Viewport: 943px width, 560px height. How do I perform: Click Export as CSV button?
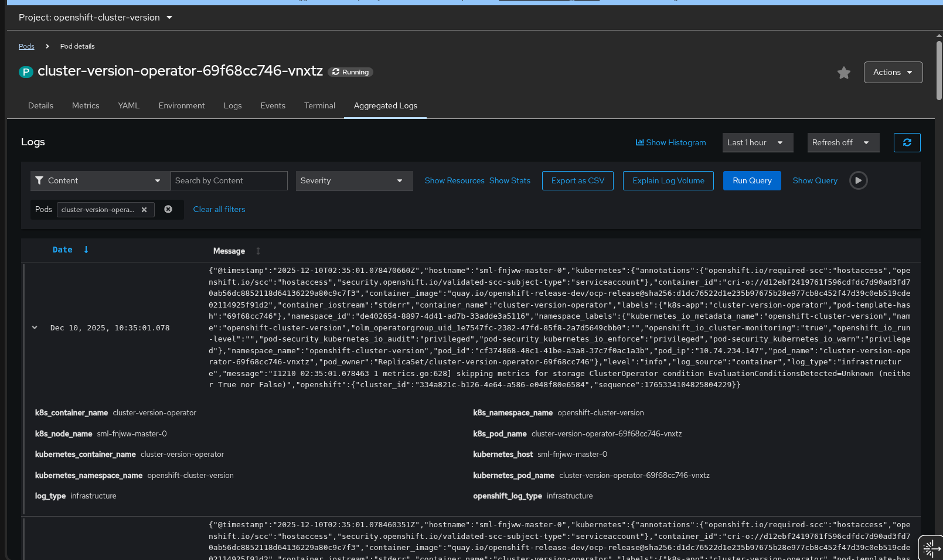[x=577, y=180]
